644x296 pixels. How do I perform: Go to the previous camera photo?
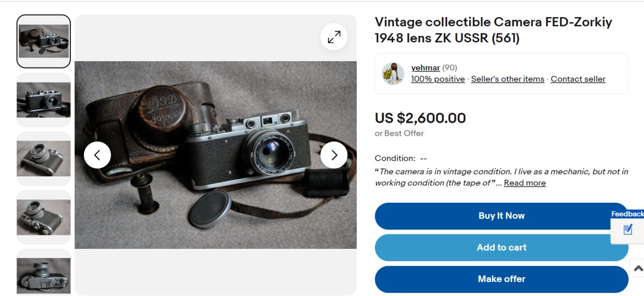[x=97, y=155]
